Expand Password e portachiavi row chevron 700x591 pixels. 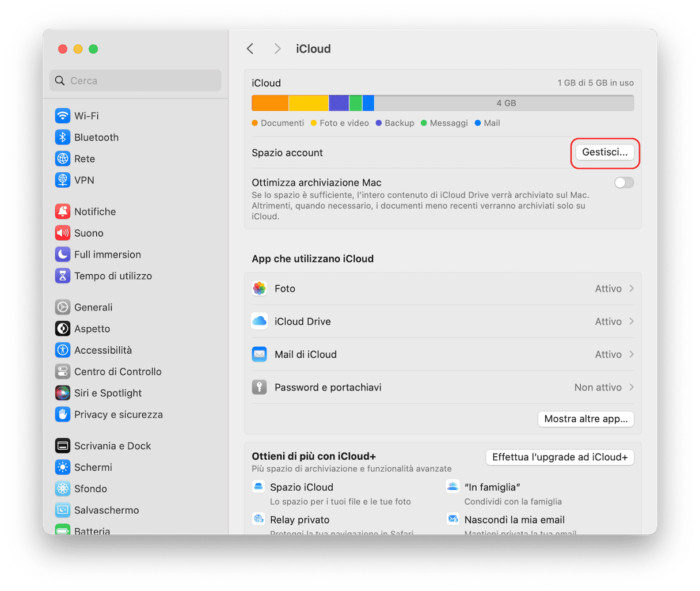(631, 387)
